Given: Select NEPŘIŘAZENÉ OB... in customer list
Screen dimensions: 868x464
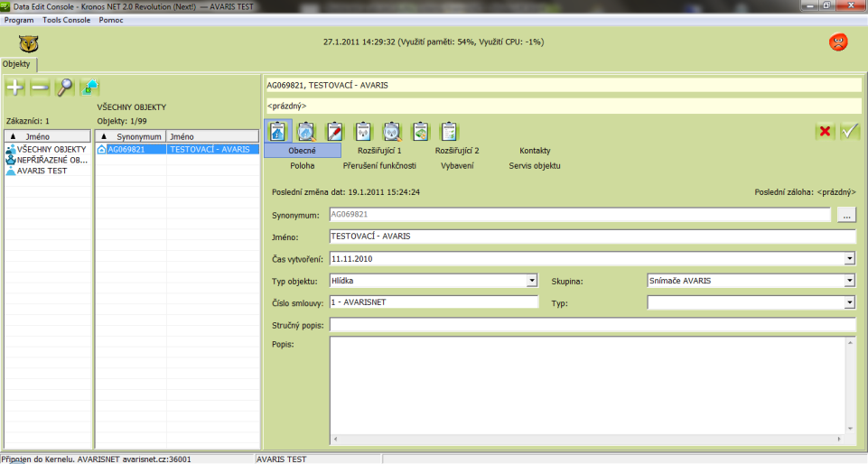Looking at the screenshot, I should pos(52,160).
